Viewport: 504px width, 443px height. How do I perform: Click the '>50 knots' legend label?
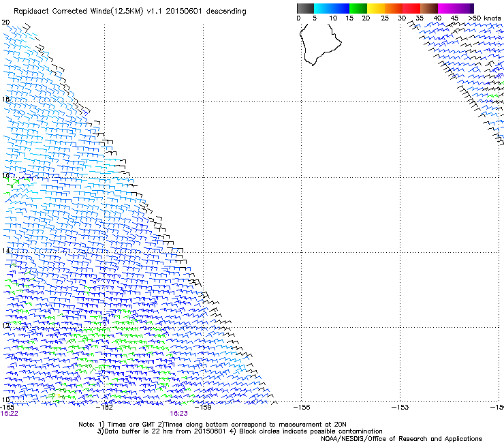[x=484, y=18]
